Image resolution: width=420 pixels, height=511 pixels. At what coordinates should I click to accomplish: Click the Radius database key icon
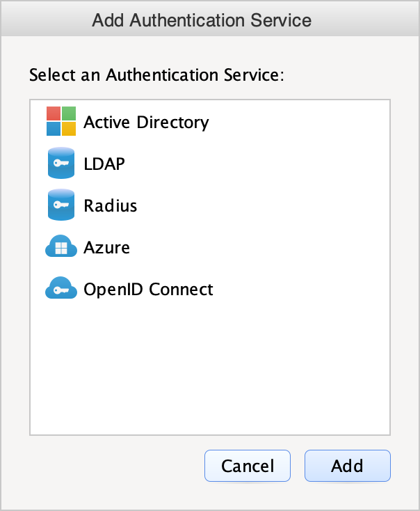[x=61, y=205]
